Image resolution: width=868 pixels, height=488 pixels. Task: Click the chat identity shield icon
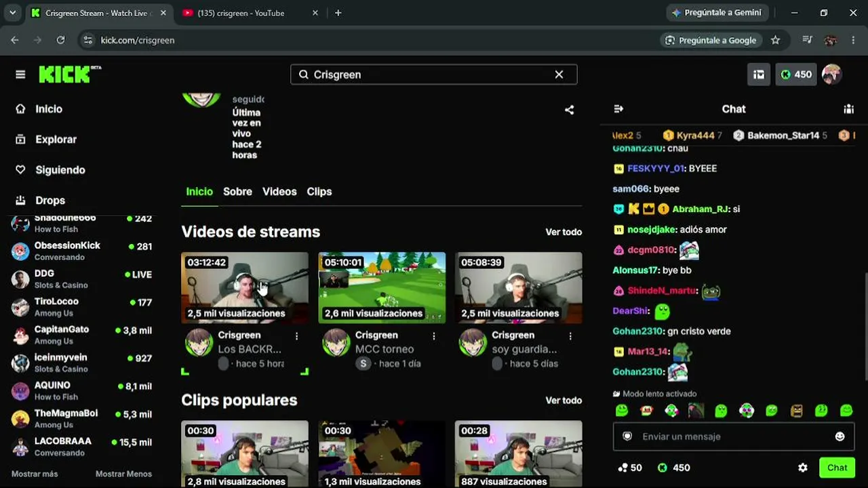[x=627, y=436]
